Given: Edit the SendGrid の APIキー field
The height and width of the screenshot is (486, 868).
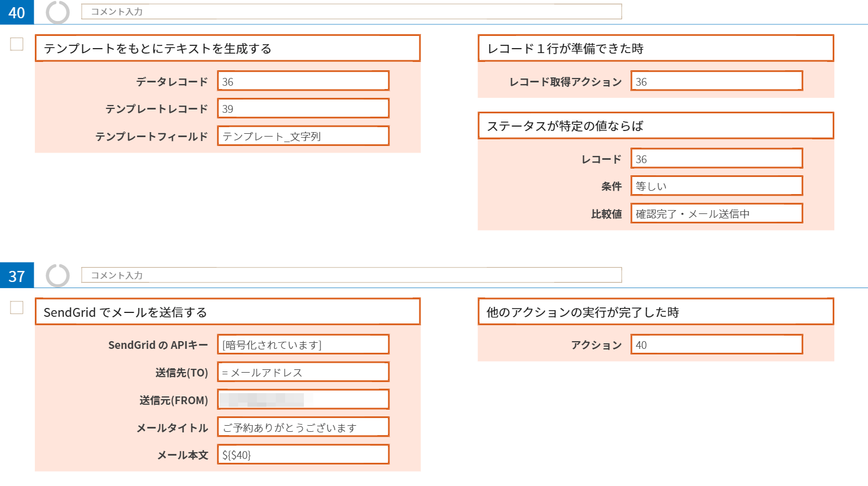Looking at the screenshot, I should 303,344.
